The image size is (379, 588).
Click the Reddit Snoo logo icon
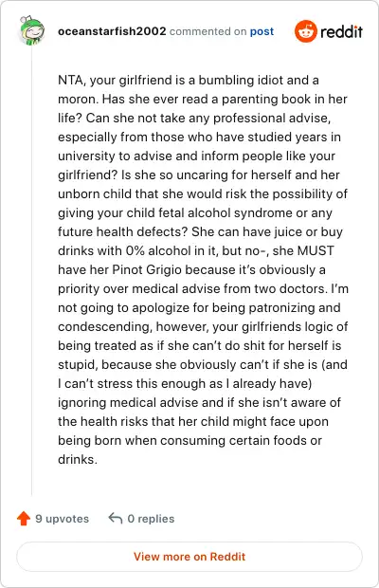pos(306,31)
